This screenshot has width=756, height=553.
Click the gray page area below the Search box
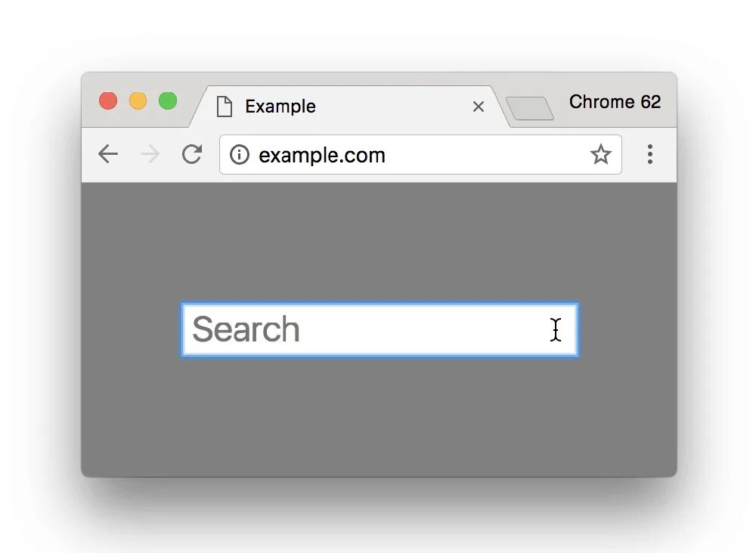pos(379,417)
